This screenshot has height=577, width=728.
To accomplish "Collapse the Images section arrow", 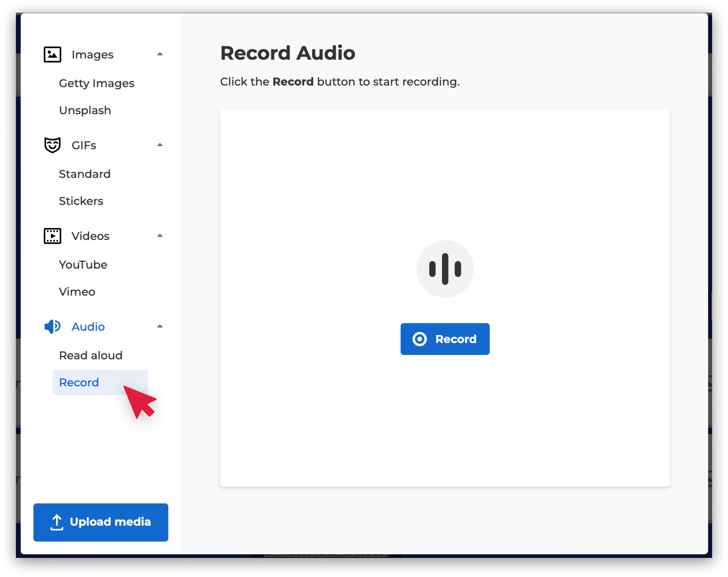I will 160,54.
